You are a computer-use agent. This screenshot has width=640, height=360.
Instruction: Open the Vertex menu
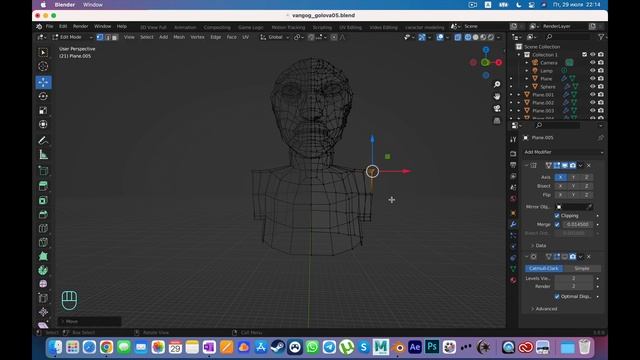coord(198,37)
